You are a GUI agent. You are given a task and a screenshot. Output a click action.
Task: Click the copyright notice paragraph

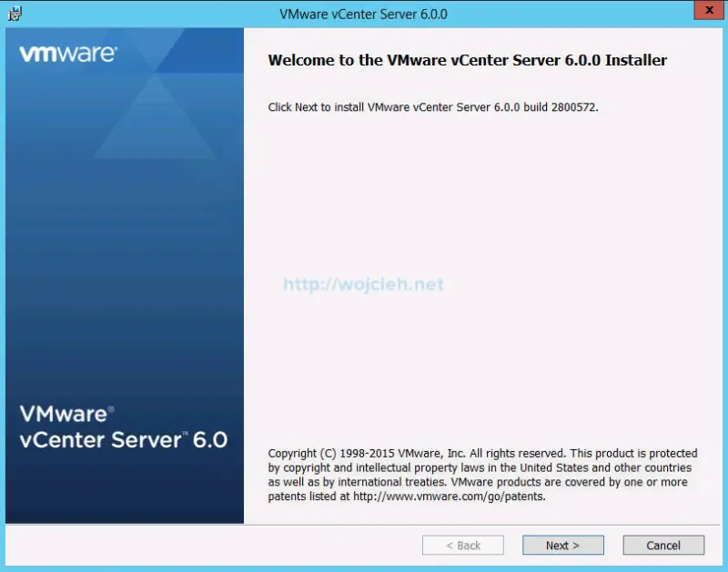coord(482,475)
